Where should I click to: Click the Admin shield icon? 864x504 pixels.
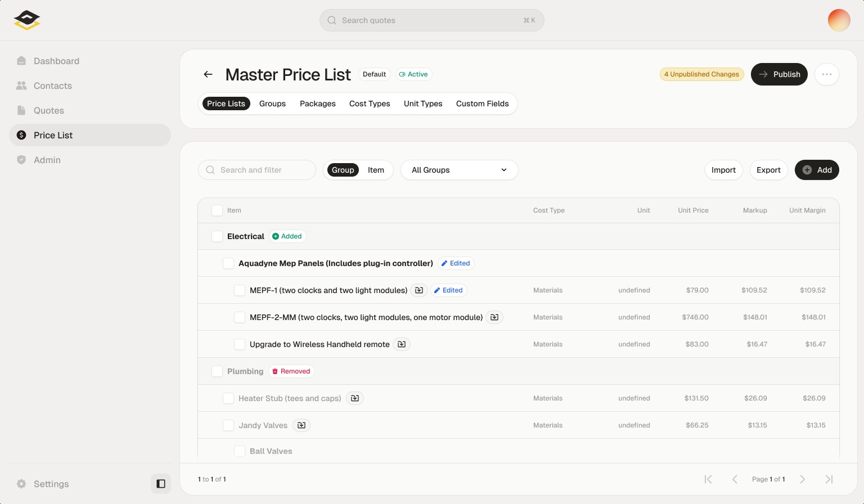pyautogui.click(x=21, y=160)
